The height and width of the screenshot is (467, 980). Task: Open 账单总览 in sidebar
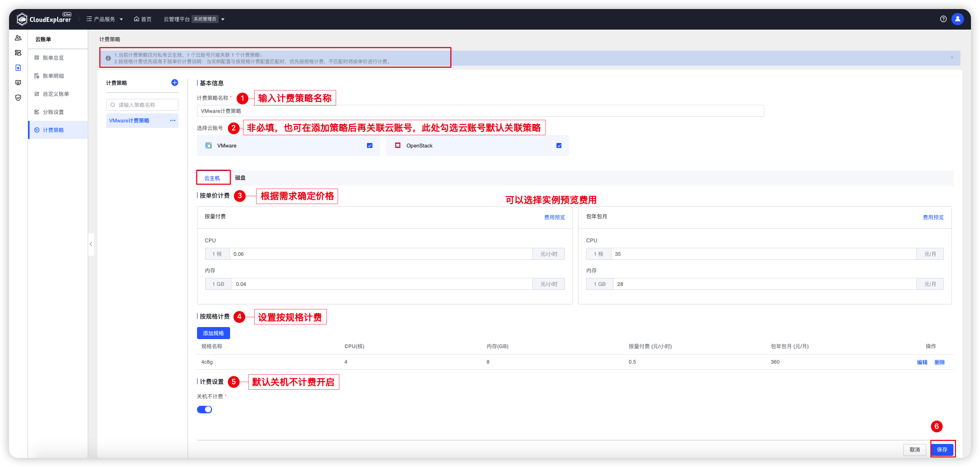pyautogui.click(x=58, y=58)
